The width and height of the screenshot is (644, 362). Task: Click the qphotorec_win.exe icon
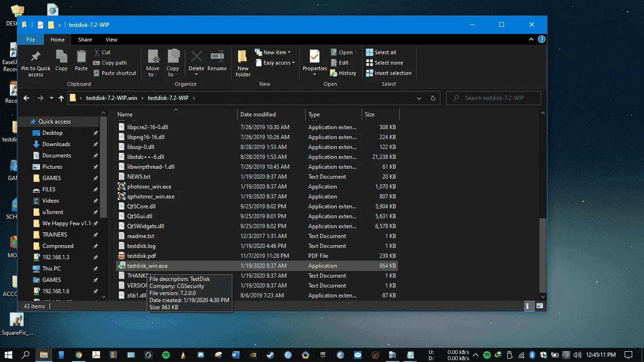pyautogui.click(x=122, y=197)
